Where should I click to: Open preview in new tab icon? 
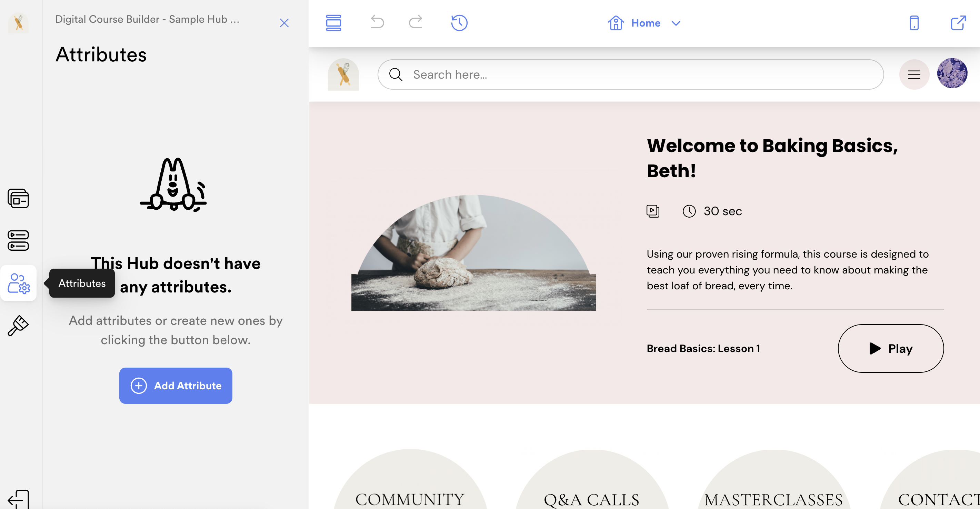pyautogui.click(x=958, y=23)
